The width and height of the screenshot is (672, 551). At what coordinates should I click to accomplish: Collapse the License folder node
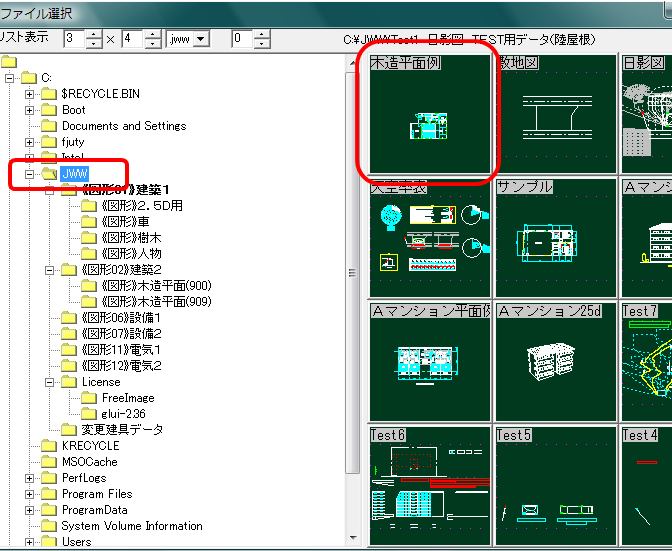point(50,382)
